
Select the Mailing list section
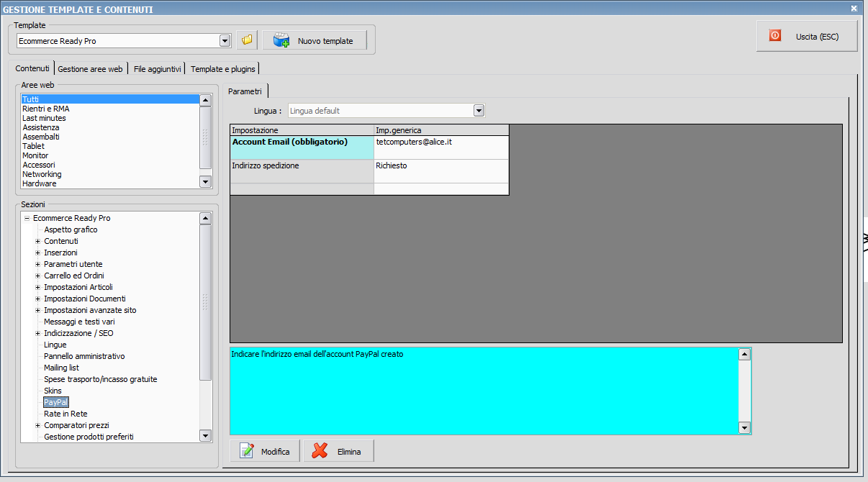pos(61,368)
